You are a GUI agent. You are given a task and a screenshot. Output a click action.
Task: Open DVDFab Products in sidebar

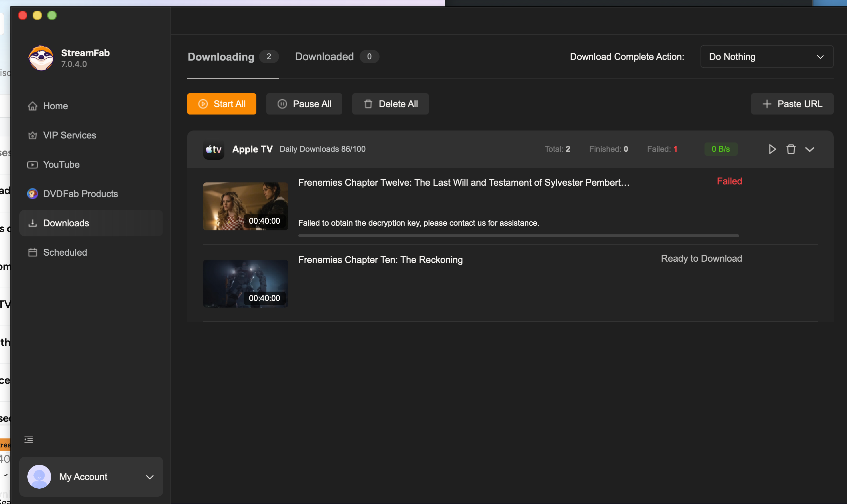tap(91, 194)
